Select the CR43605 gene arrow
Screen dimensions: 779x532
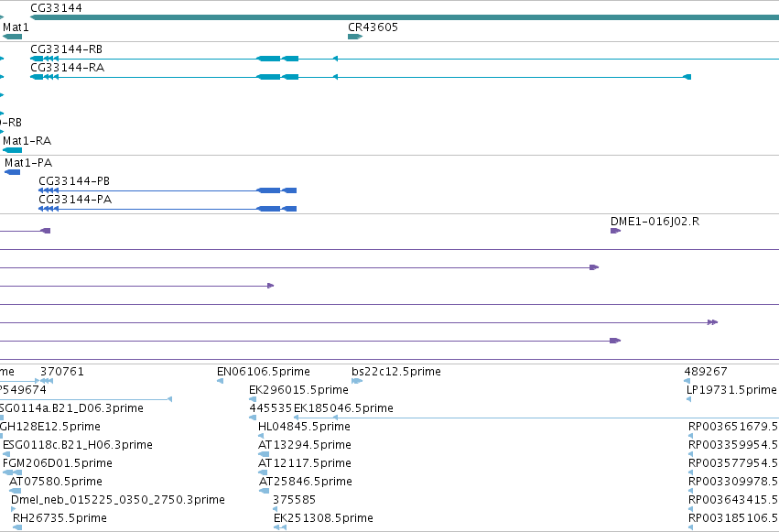tap(355, 37)
